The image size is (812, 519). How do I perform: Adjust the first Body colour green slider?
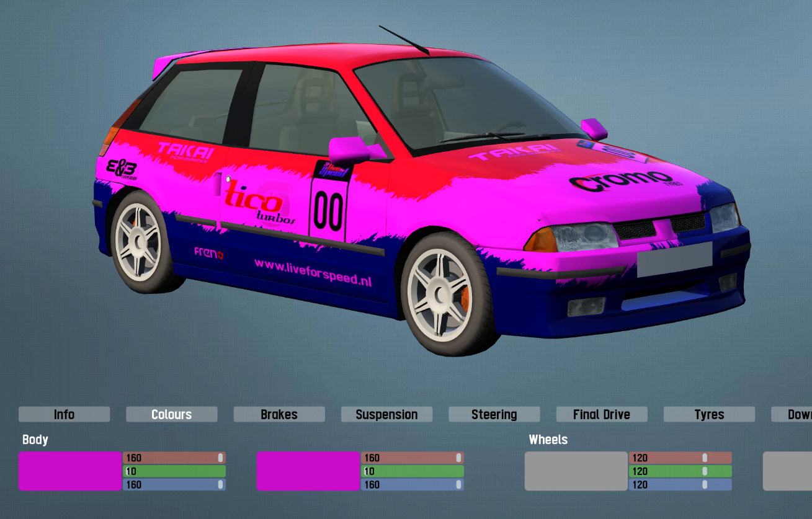[174, 471]
